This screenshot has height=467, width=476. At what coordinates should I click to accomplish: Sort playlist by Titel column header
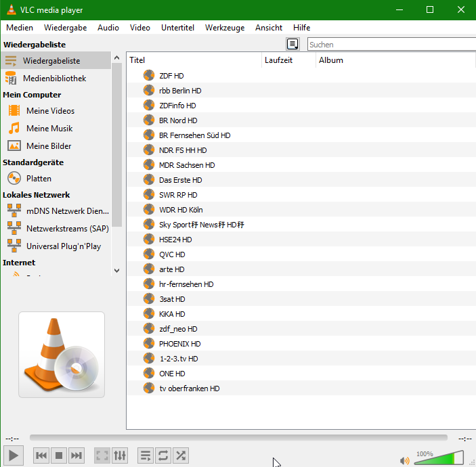194,60
